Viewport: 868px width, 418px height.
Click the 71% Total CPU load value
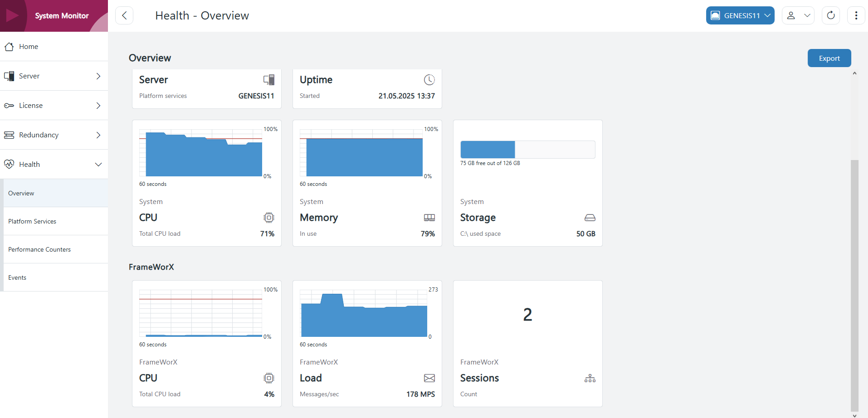click(267, 234)
